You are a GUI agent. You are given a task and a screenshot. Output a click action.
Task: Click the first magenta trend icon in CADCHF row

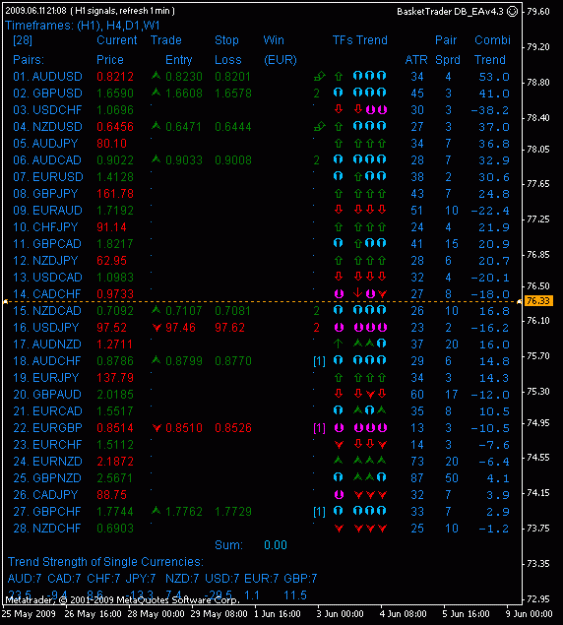tap(339, 294)
